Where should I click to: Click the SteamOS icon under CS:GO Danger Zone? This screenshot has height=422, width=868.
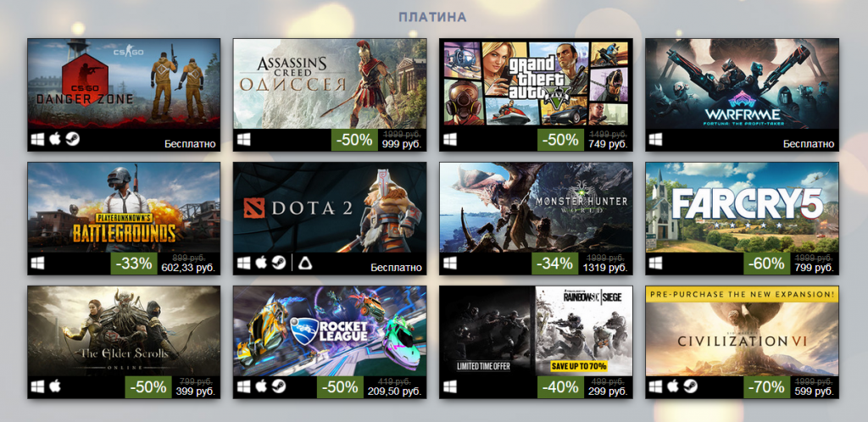click(73, 139)
